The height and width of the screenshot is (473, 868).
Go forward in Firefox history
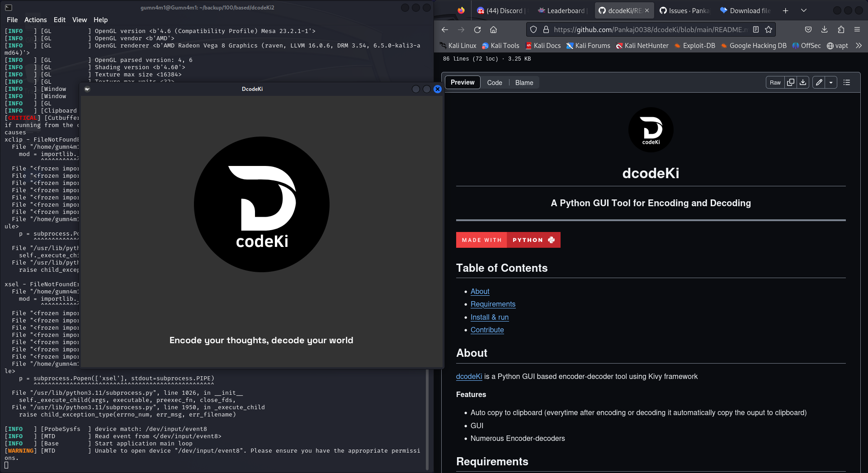pyautogui.click(x=461, y=30)
